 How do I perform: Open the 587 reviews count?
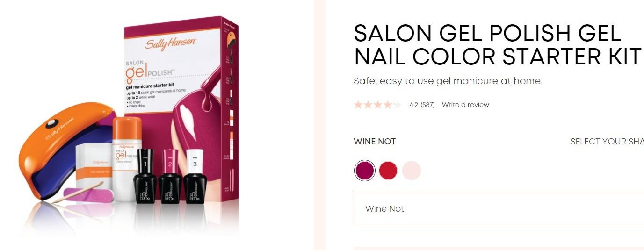427,105
